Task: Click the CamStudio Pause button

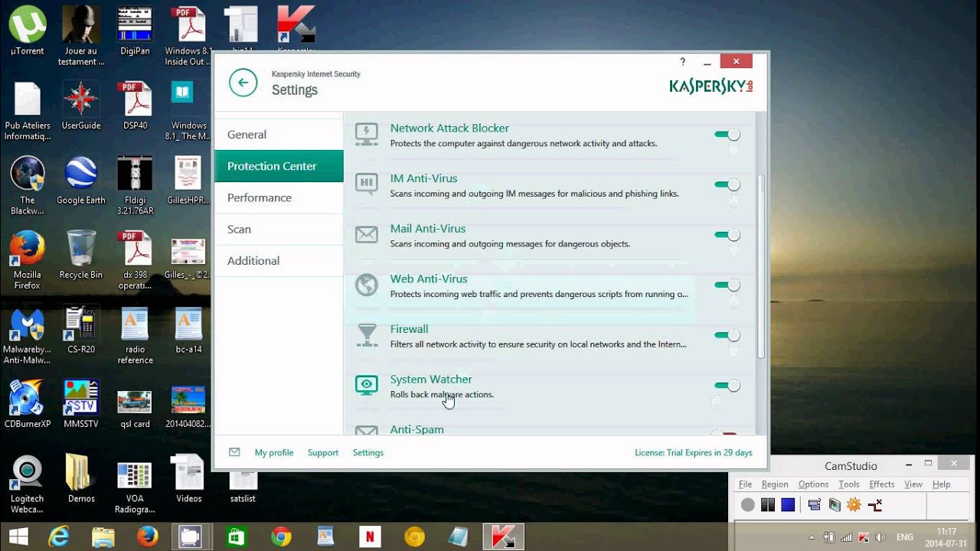Action: coord(768,505)
